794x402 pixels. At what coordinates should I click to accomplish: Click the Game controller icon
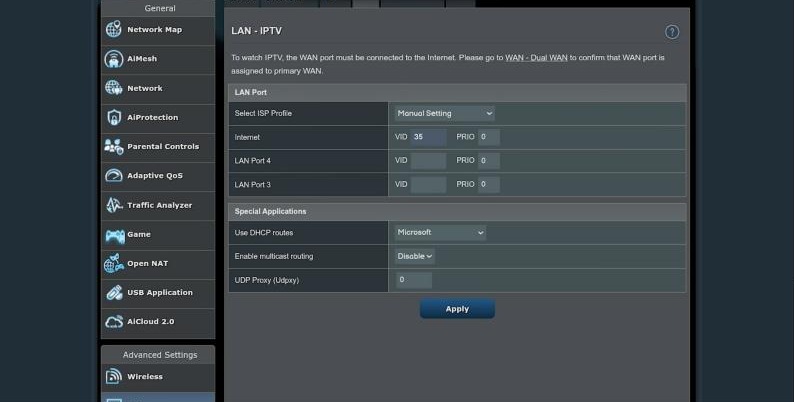(x=114, y=235)
